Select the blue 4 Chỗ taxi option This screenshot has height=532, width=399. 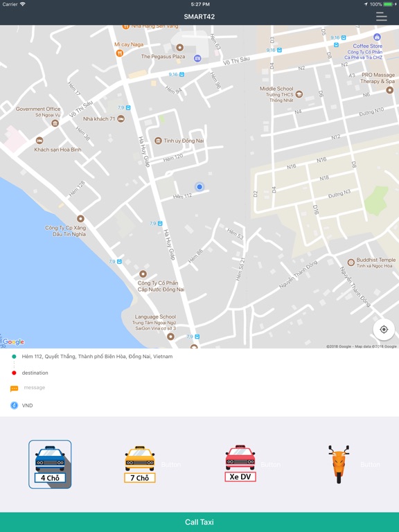(x=50, y=464)
